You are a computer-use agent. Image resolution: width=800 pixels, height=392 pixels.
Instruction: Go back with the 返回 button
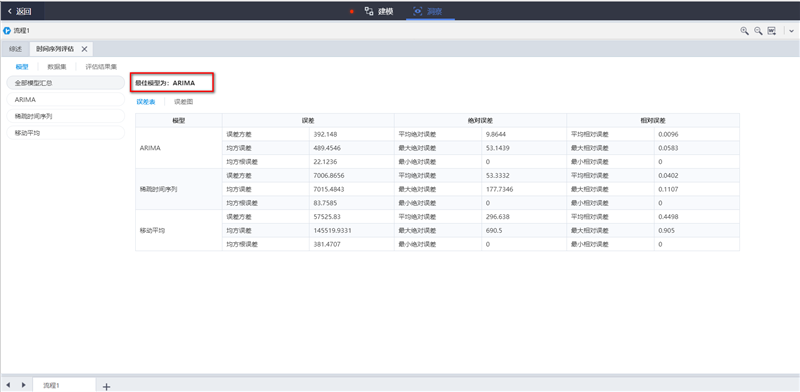click(x=19, y=11)
